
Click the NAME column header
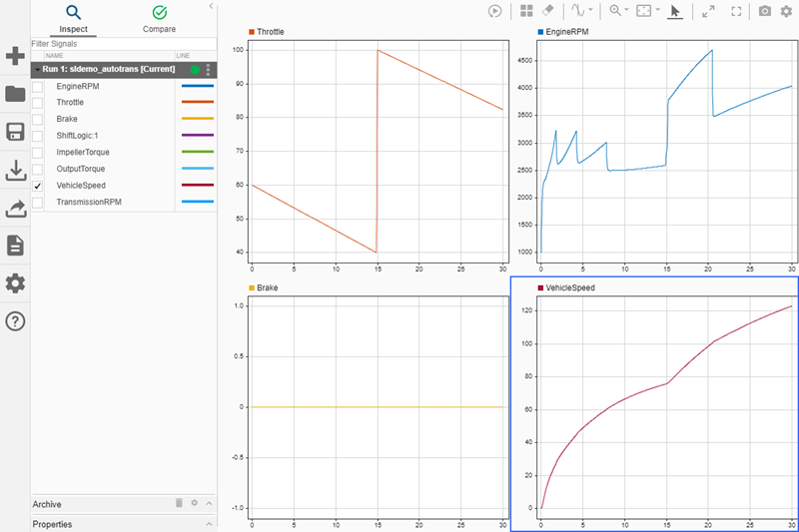click(x=55, y=56)
